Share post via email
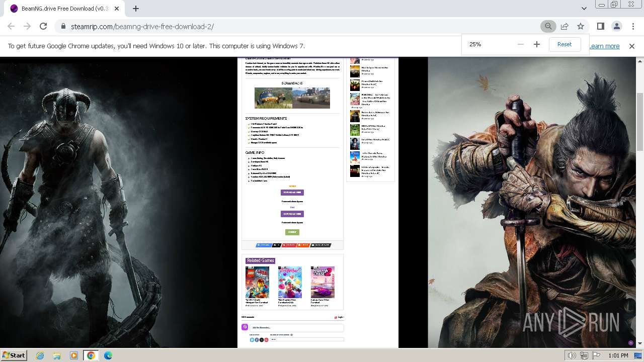 (x=320, y=245)
